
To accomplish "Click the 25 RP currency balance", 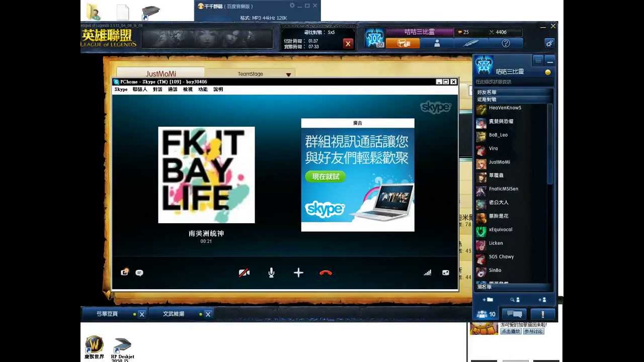I will 463,32.
